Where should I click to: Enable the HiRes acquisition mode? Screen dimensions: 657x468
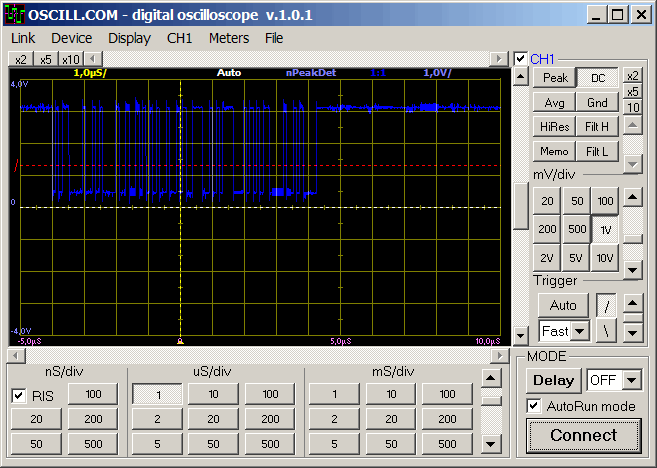(x=554, y=127)
